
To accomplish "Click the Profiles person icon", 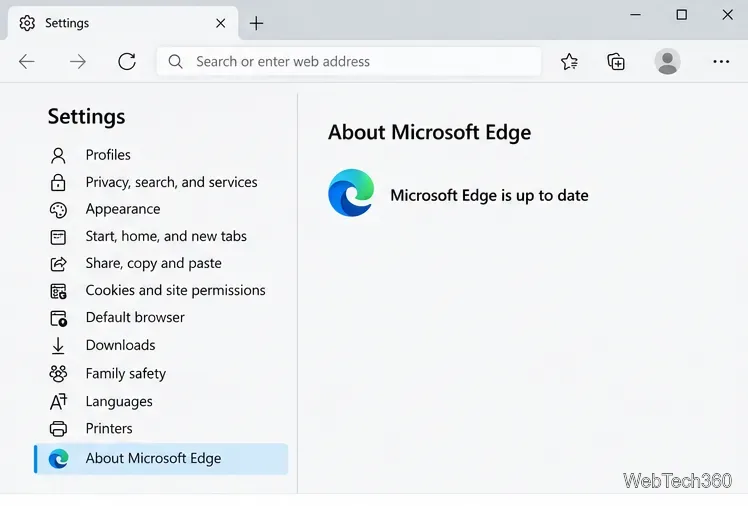I will [x=58, y=155].
